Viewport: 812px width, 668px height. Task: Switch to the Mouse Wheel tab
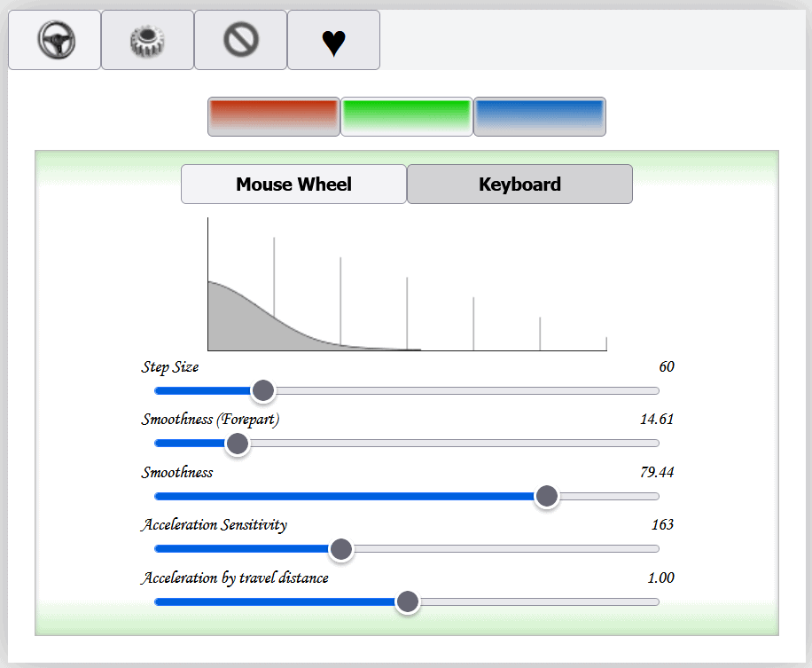(x=293, y=185)
